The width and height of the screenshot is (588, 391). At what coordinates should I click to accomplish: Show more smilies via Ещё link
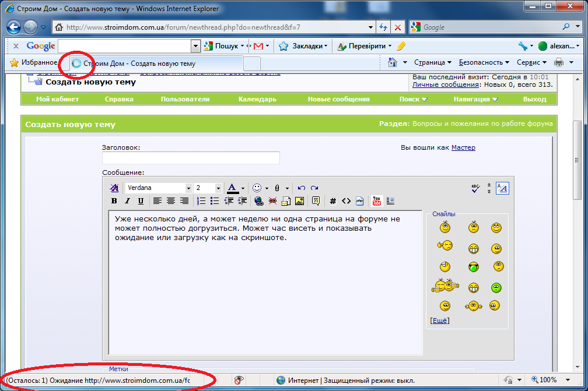tap(440, 320)
